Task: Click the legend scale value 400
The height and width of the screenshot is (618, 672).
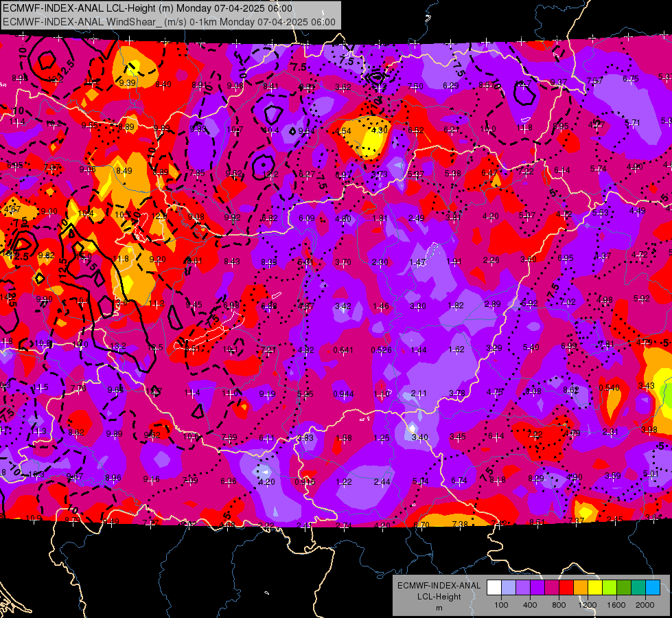Action: 530,605
